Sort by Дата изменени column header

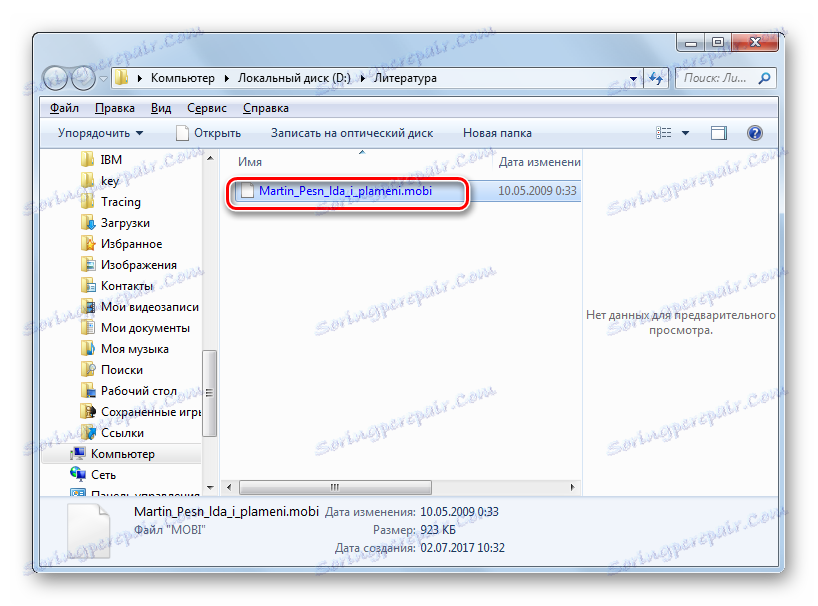539,162
